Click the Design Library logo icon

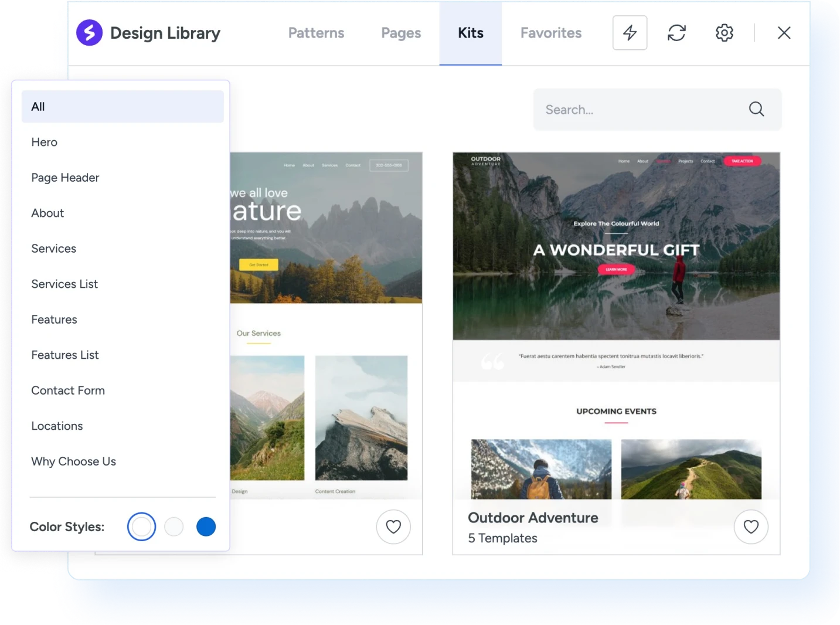pos(90,33)
